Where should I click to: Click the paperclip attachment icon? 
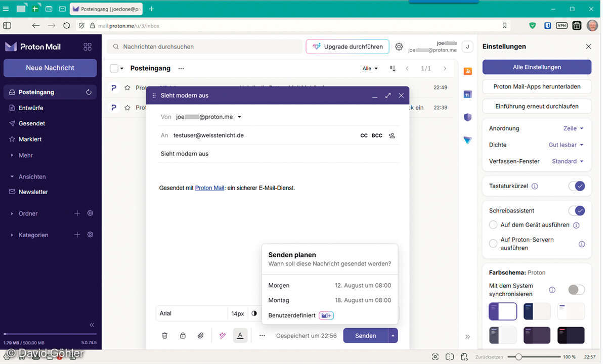(x=201, y=336)
